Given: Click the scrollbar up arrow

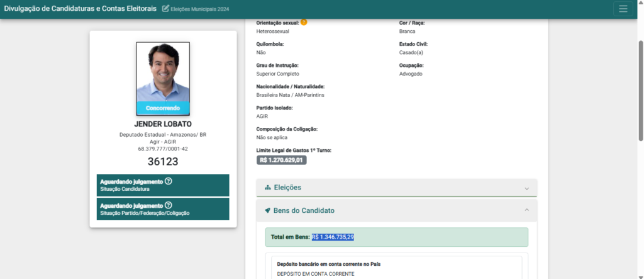Looking at the screenshot, I should tap(640, 2).
